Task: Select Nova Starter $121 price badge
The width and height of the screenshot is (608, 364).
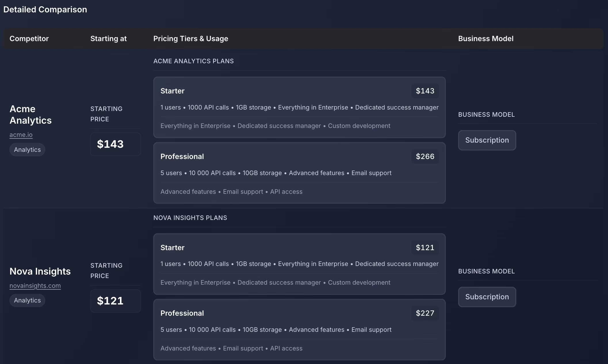Action: tap(425, 248)
